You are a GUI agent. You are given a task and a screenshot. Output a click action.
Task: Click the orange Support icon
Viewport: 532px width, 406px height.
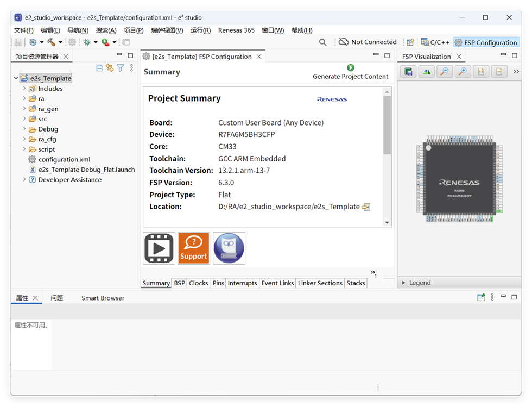(x=194, y=248)
